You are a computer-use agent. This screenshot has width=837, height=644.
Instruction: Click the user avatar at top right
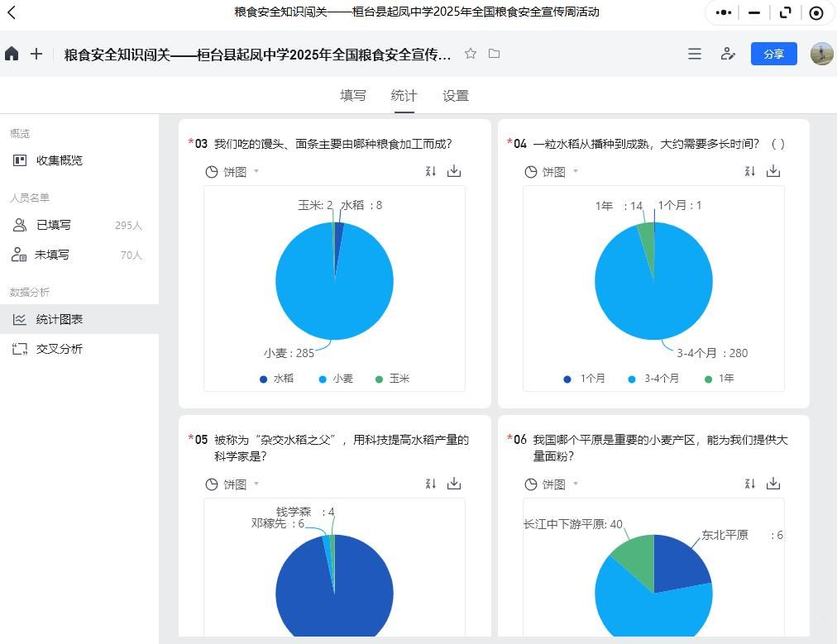pos(821,54)
